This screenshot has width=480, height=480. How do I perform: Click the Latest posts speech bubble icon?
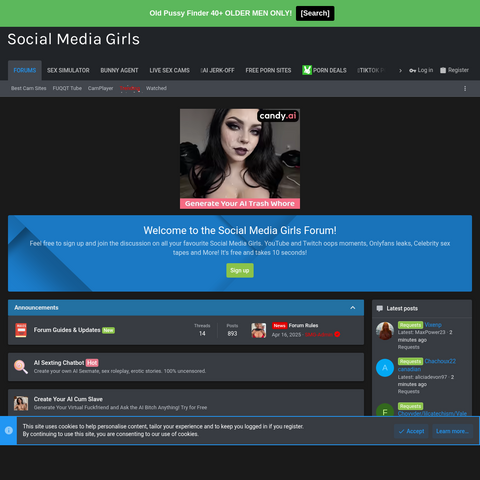point(379,308)
